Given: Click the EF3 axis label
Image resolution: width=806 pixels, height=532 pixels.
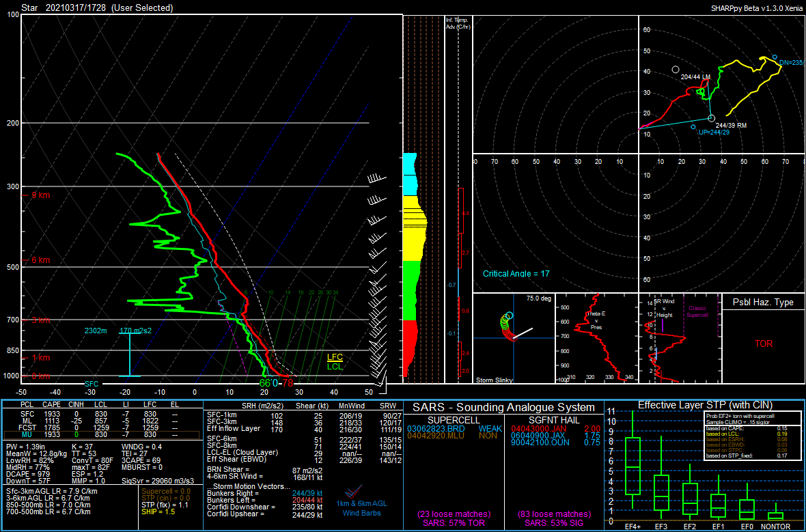Looking at the screenshot, I should (x=661, y=527).
